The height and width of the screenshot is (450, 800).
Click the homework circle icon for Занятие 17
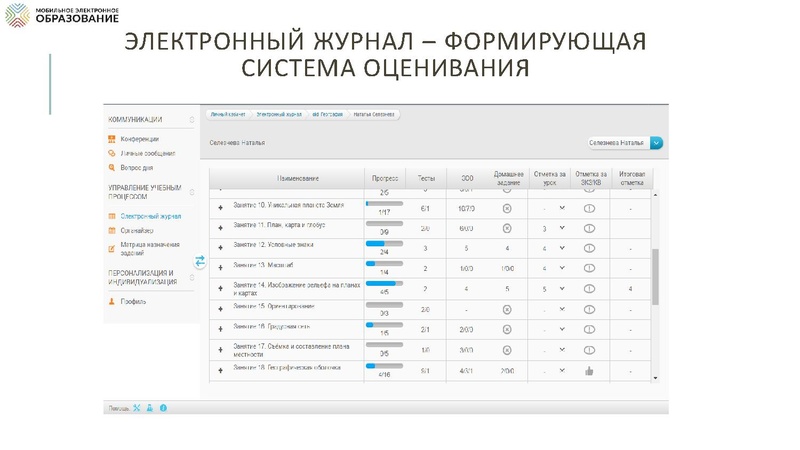point(507,350)
